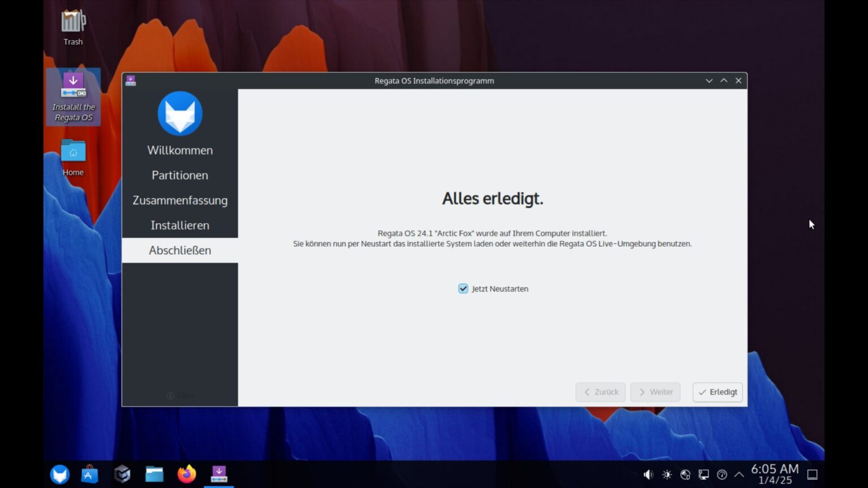Click the show desktop button in the tray
Image resolution: width=868 pixels, height=488 pixels.
tap(813, 474)
